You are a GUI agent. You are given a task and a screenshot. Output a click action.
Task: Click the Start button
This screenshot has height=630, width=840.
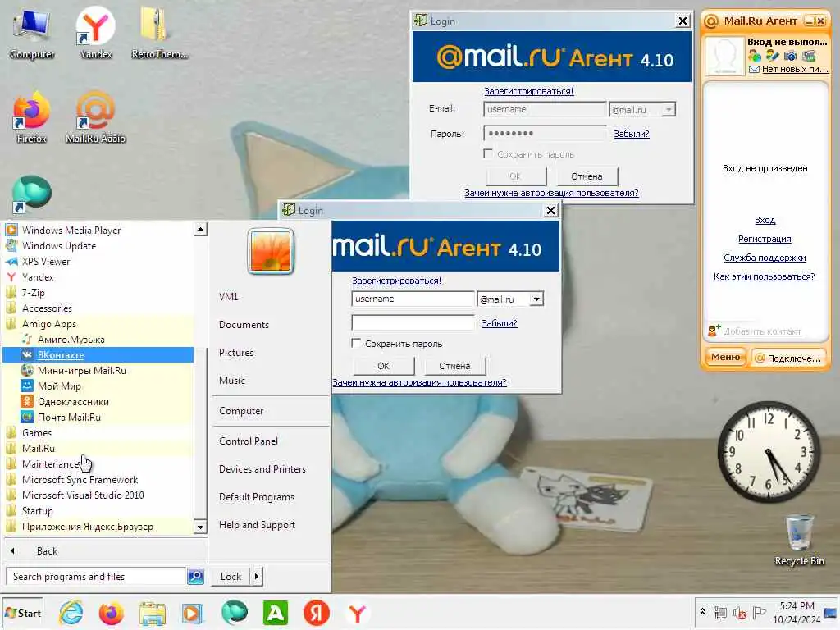tap(22, 613)
